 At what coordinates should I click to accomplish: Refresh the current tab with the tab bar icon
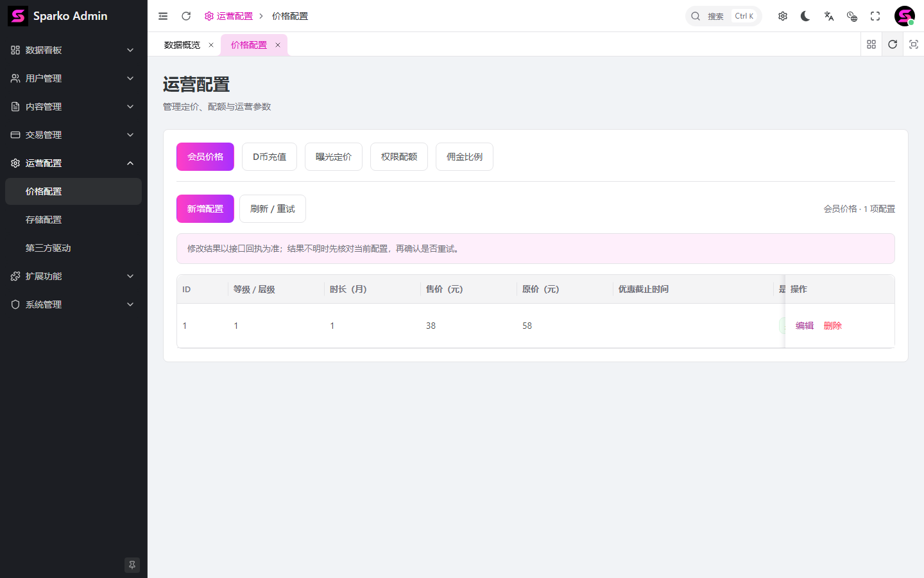pyautogui.click(x=893, y=44)
